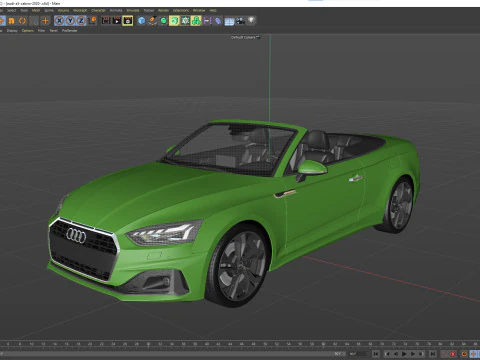480x360 pixels.
Task: Toggle the blue highlighted position keying icon
Action: 474,354
